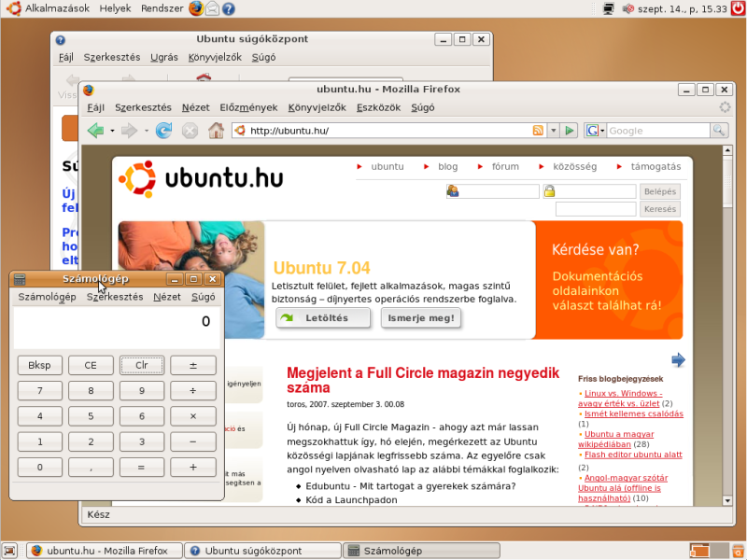Expand the address bar URL history dropdown
Viewport: 747px width, 560px height.
553,131
